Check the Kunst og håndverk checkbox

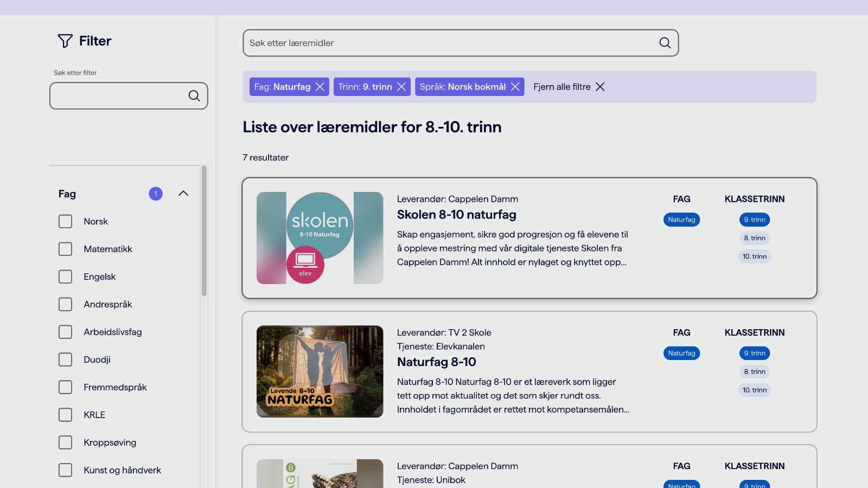pos(65,470)
